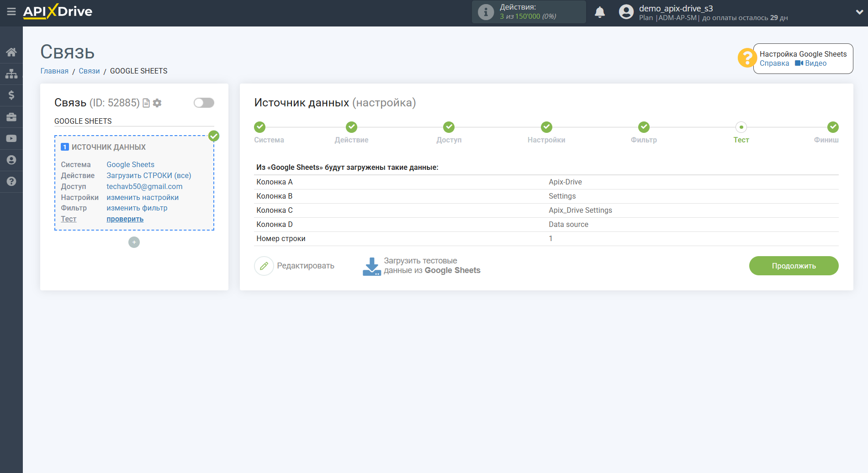Open the notifications bell
868x473 pixels.
tap(599, 12)
